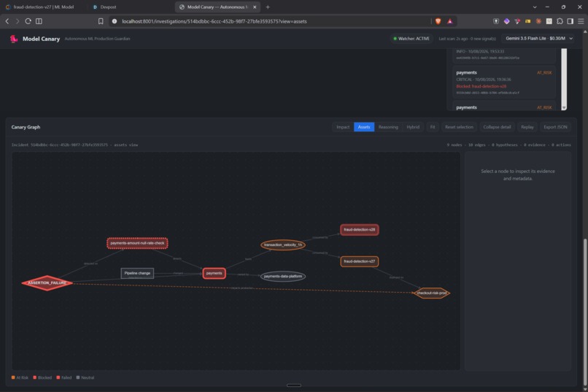Click the browser forward arrow
The image size is (588, 392).
click(18, 21)
